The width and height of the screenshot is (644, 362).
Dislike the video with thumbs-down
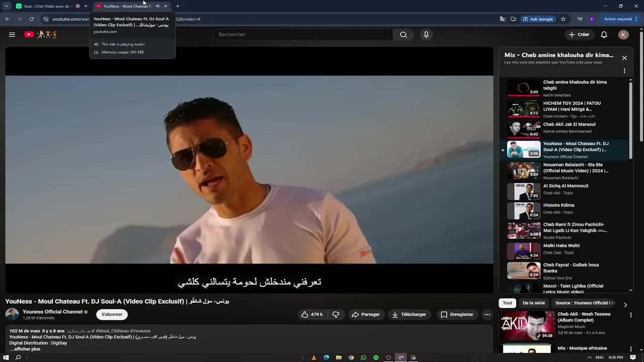coord(336,314)
